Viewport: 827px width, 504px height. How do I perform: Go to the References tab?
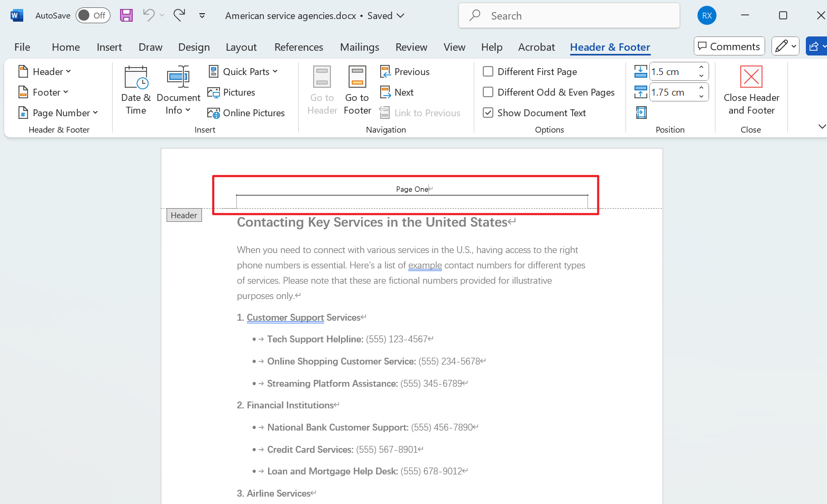tap(299, 47)
